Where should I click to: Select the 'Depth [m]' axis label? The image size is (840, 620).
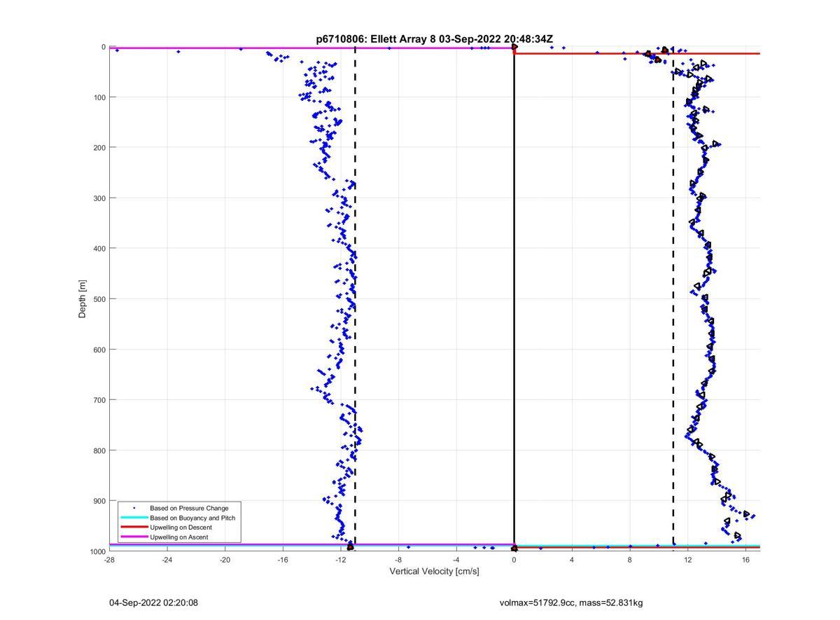pos(83,299)
